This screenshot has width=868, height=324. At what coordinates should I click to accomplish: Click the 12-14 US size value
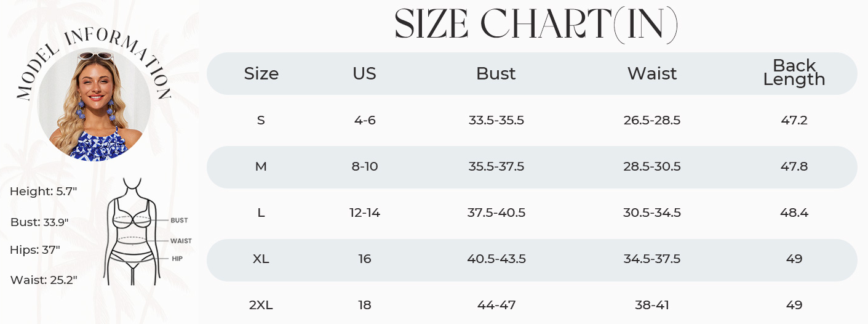[x=365, y=213]
